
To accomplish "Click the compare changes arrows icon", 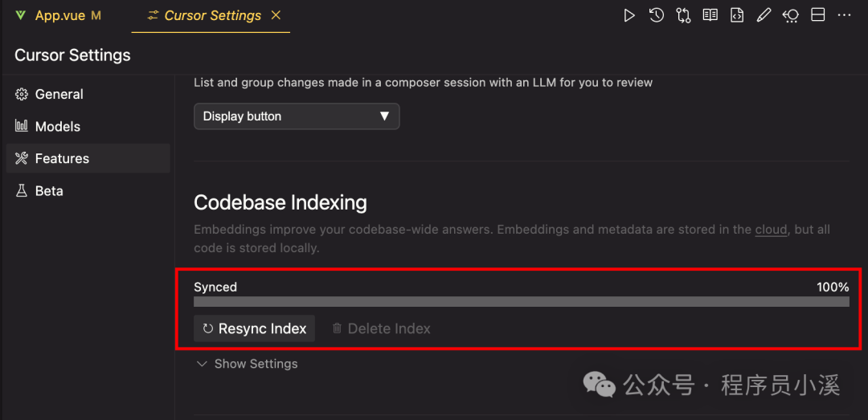I will click(683, 15).
